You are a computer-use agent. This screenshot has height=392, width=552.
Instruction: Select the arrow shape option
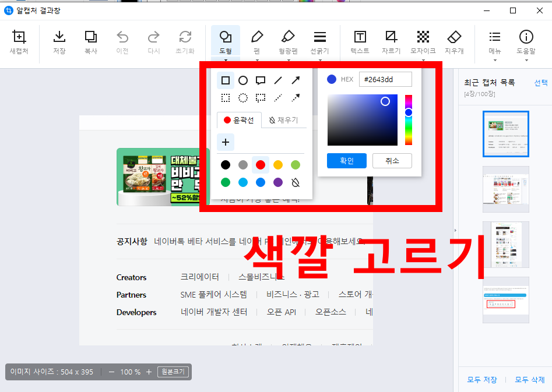point(296,80)
